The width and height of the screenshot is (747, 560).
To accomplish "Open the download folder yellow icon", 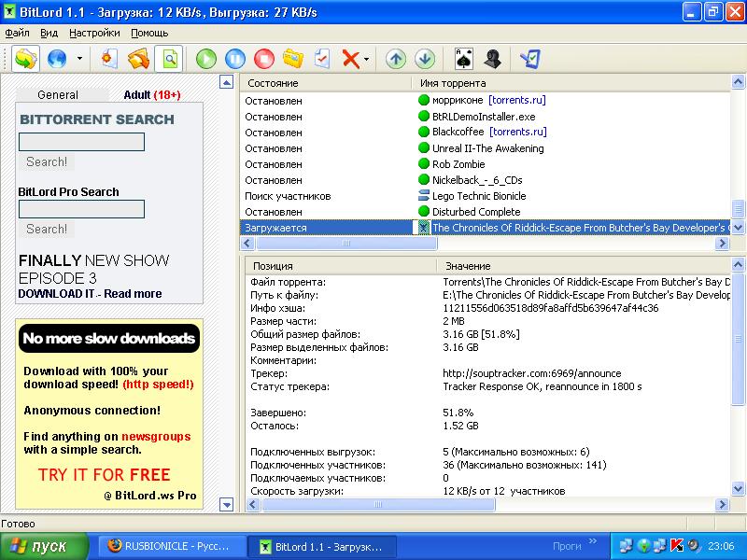I will click(x=293, y=59).
